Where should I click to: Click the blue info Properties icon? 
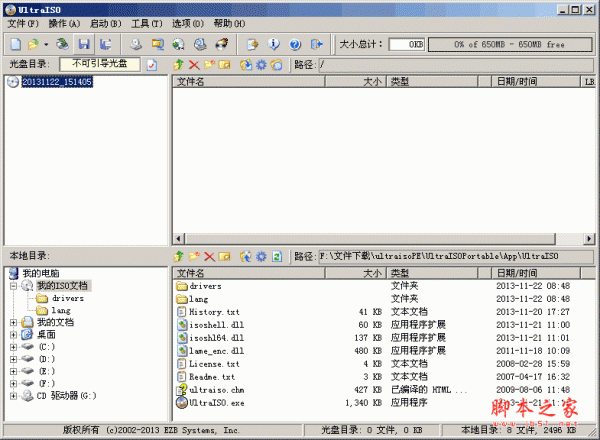tap(273, 44)
